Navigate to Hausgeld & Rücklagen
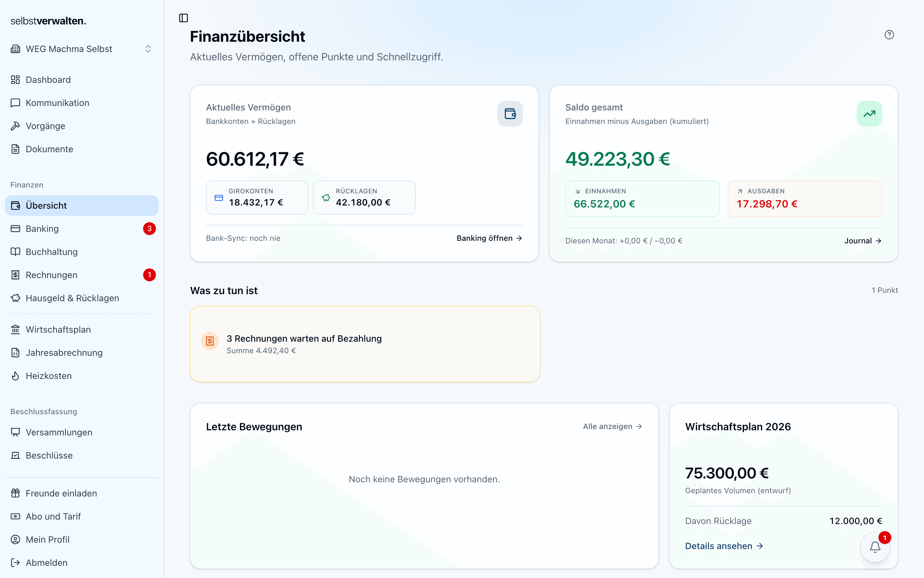This screenshot has width=924, height=578. tap(82, 298)
